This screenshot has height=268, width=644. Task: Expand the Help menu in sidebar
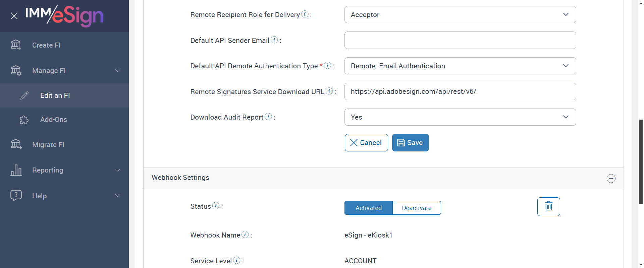click(117, 196)
